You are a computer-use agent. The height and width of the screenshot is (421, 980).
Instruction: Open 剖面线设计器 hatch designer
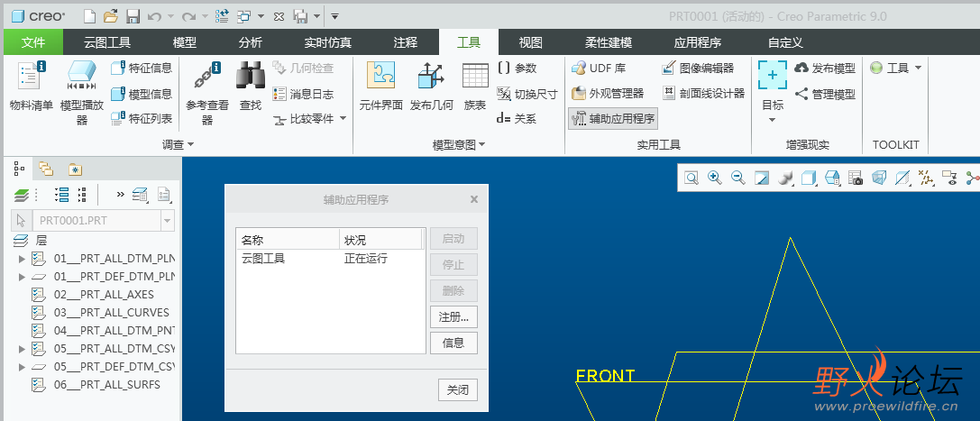point(703,94)
